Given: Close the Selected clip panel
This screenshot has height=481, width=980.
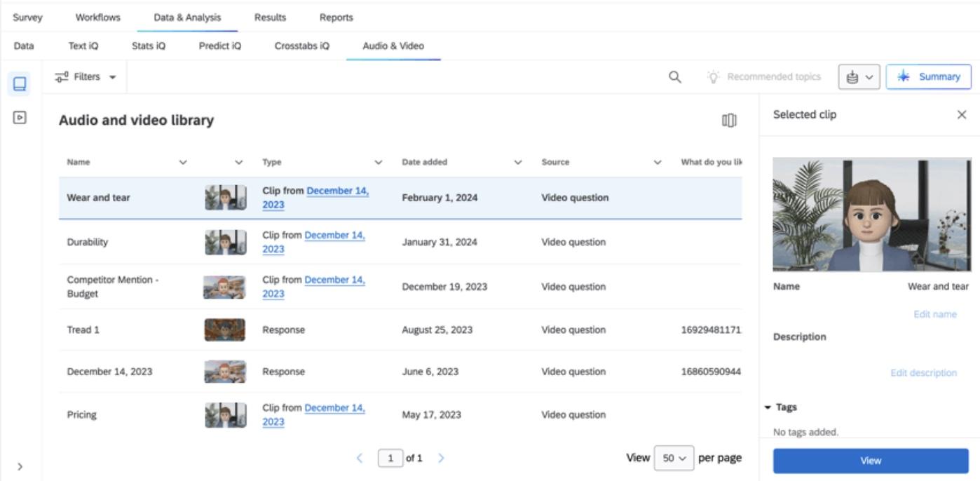Looking at the screenshot, I should coord(962,114).
